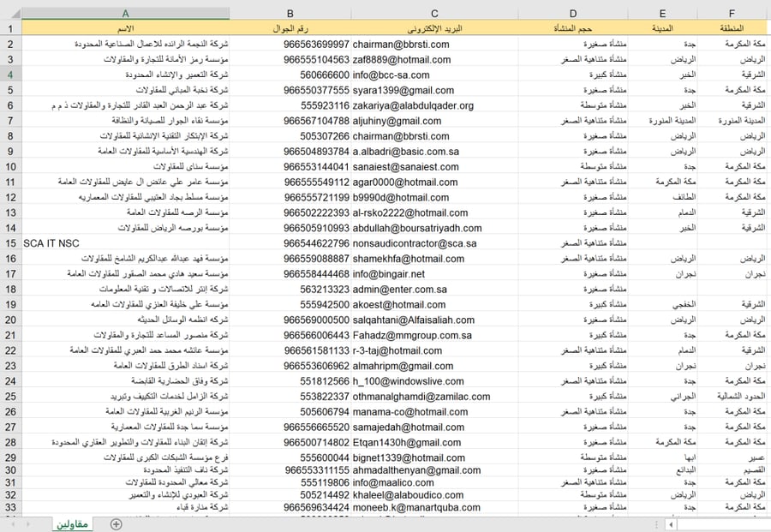
Task: Select cell with b9990d@hotmail.com
Action: [434, 197]
